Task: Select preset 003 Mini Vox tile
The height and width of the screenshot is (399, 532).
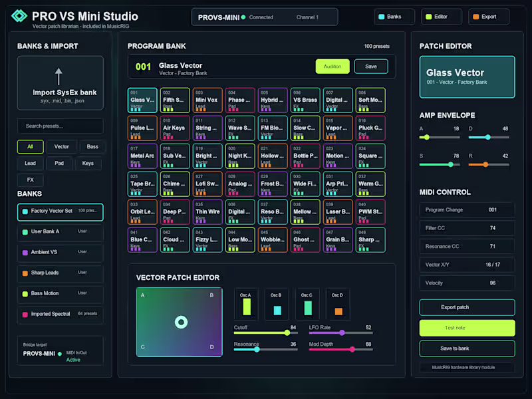Action: pyautogui.click(x=207, y=100)
